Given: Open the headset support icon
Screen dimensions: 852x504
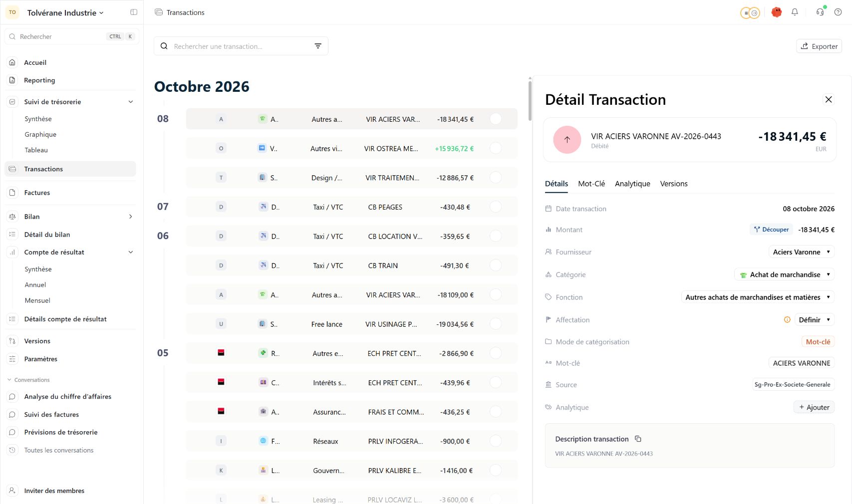Looking at the screenshot, I should pos(820,12).
